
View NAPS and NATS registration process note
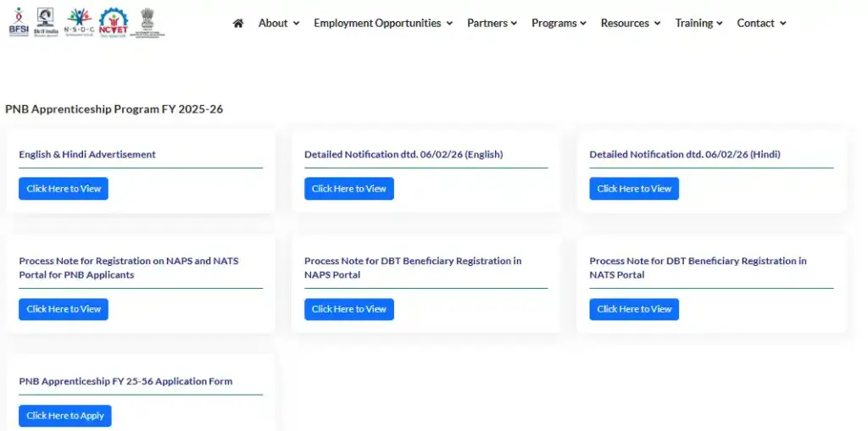click(x=64, y=309)
